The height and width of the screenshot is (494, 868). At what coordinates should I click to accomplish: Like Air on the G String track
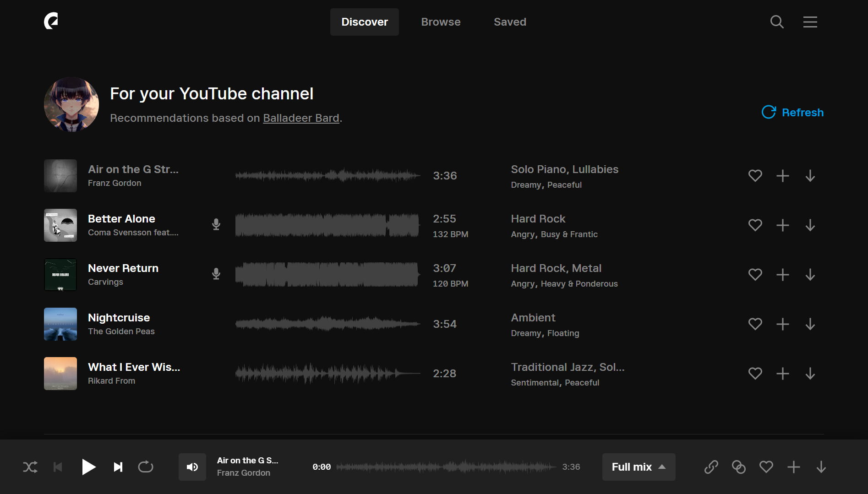tap(755, 176)
